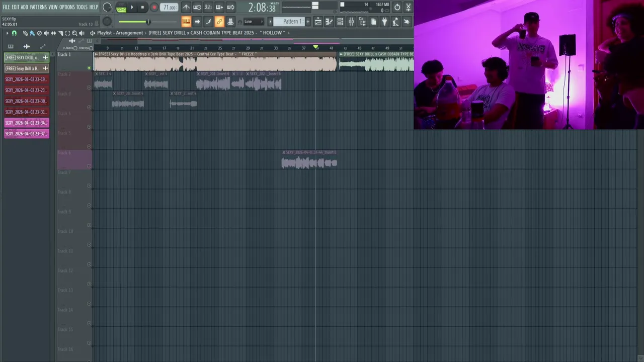Click the Stop transport button
The width and height of the screenshot is (644, 362).
tap(142, 8)
